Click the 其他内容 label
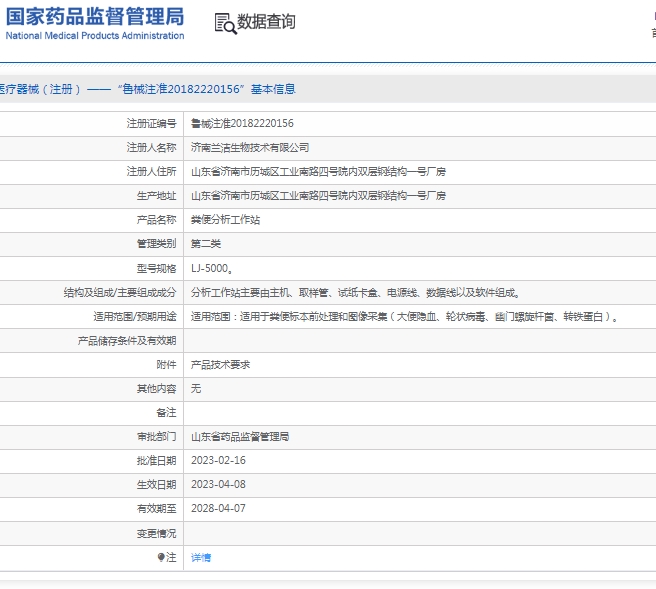Viewport: 656px width, 589px height. coord(156,389)
